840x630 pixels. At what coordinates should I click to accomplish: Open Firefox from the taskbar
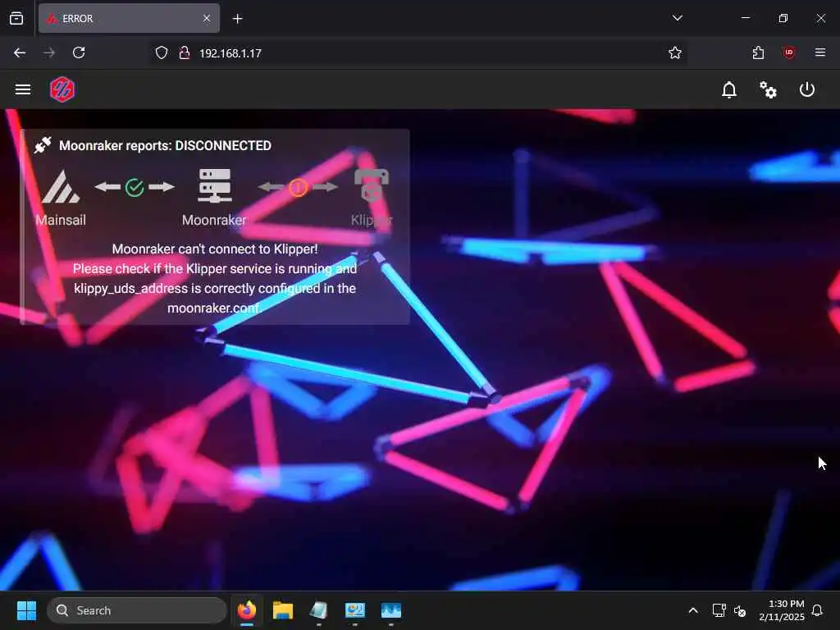(247, 610)
